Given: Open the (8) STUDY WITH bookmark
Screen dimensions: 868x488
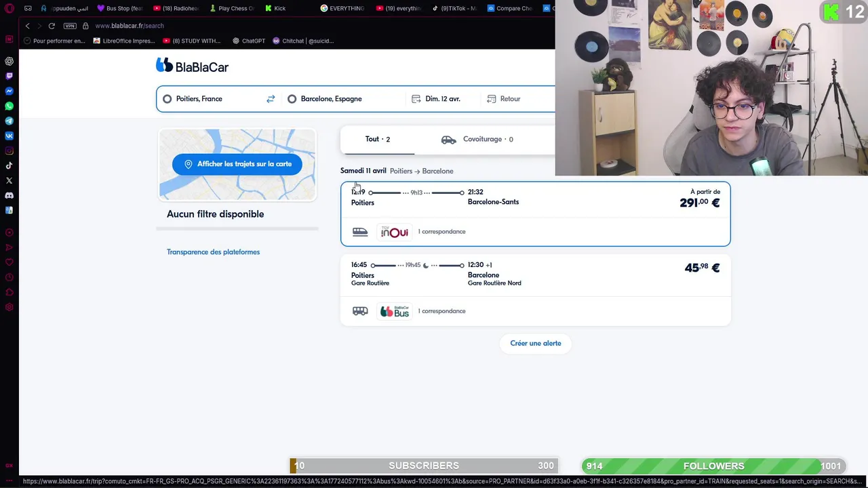Looking at the screenshot, I should (x=192, y=41).
